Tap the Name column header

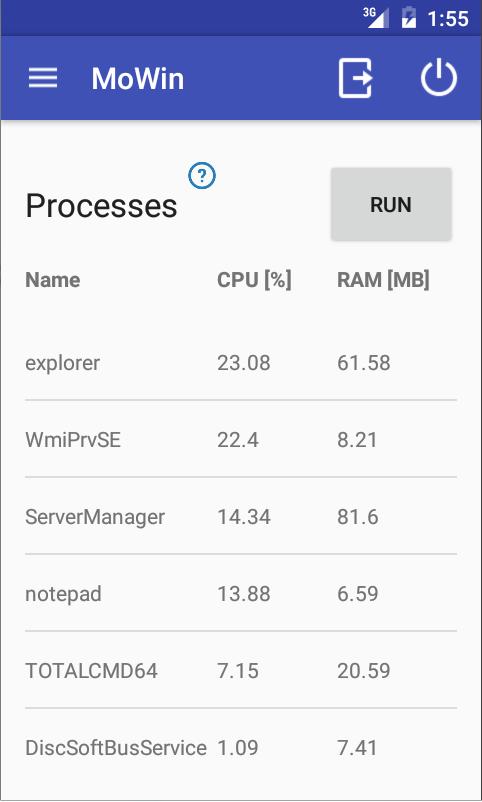[x=53, y=280]
